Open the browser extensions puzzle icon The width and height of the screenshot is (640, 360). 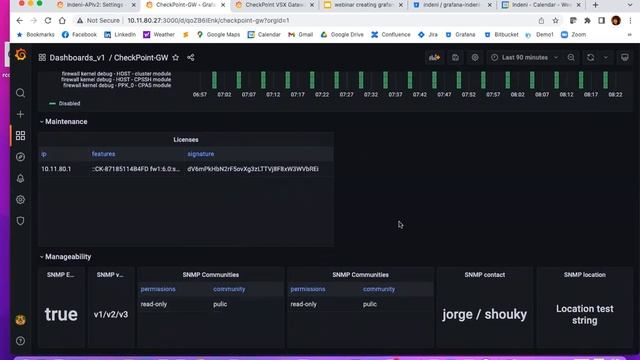[587, 20]
